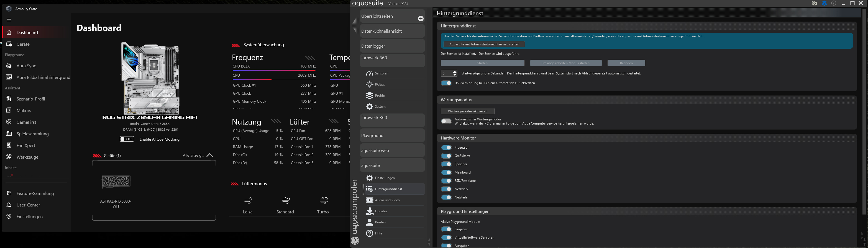Toggle Enable AI OverClocking switch

[x=127, y=139]
